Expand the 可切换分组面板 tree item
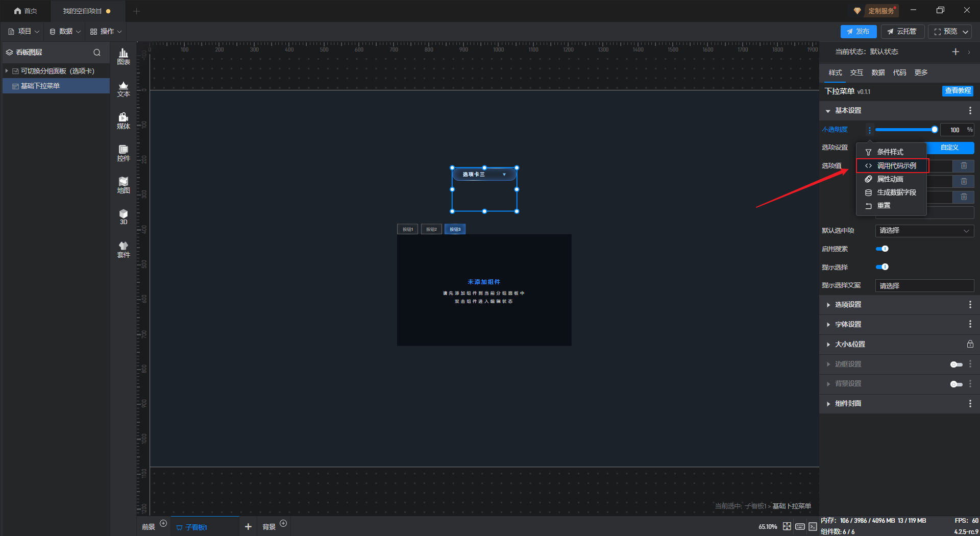Image resolution: width=980 pixels, height=536 pixels. pos(7,71)
